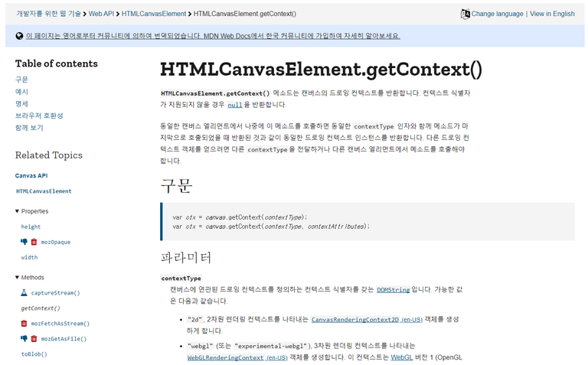This screenshot has width=588, height=365.
Task: Click the current breadcrumb HTMLCanvasElement.getContext()
Action: [245, 14]
